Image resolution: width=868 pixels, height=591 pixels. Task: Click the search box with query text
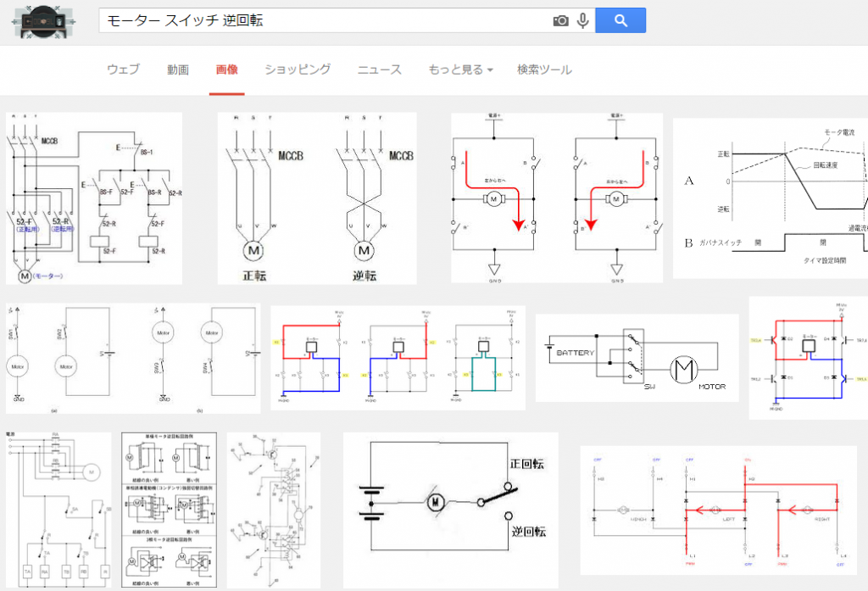pyautogui.click(x=322, y=20)
